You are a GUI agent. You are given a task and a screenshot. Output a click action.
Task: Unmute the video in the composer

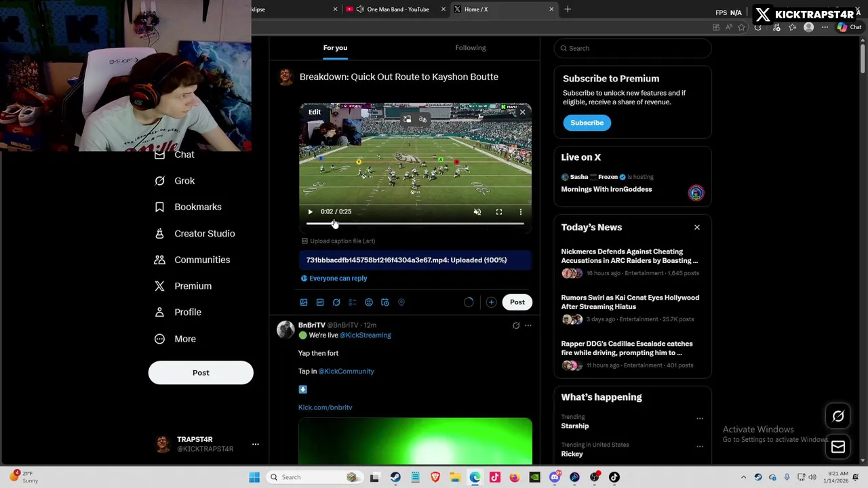click(x=477, y=211)
